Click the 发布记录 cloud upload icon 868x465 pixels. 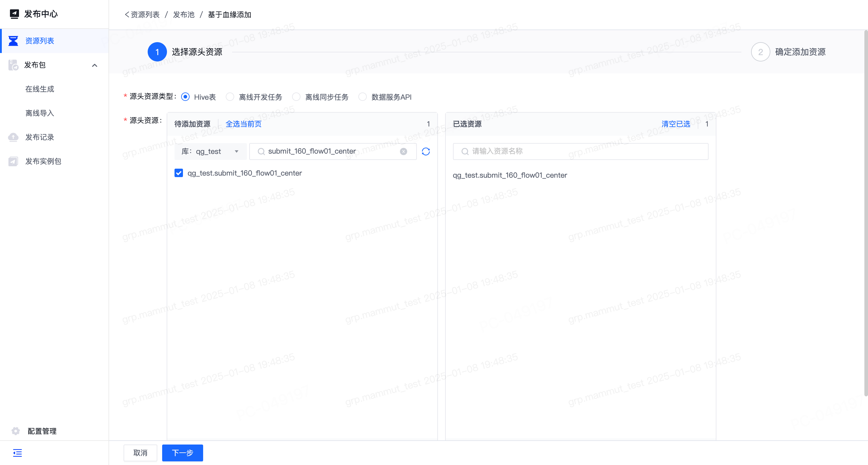tap(13, 137)
